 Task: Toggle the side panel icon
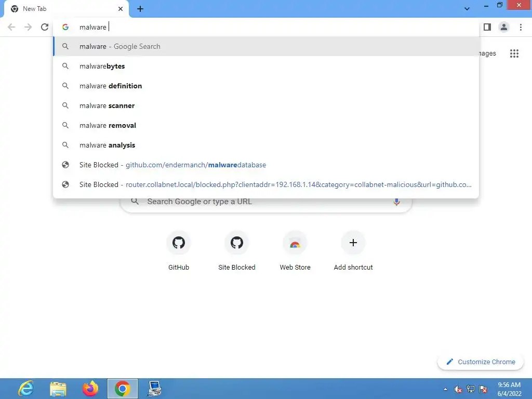tap(487, 27)
